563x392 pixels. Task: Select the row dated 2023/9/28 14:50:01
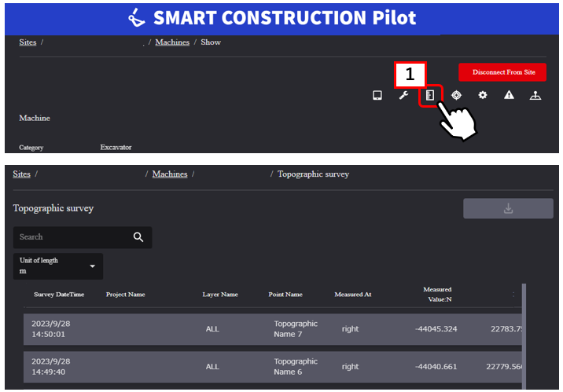click(x=273, y=329)
